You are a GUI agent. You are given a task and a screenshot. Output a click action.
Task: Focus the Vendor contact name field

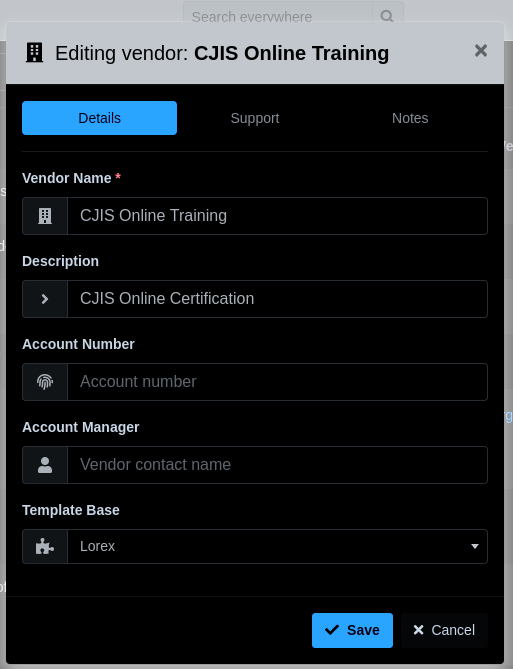277,465
